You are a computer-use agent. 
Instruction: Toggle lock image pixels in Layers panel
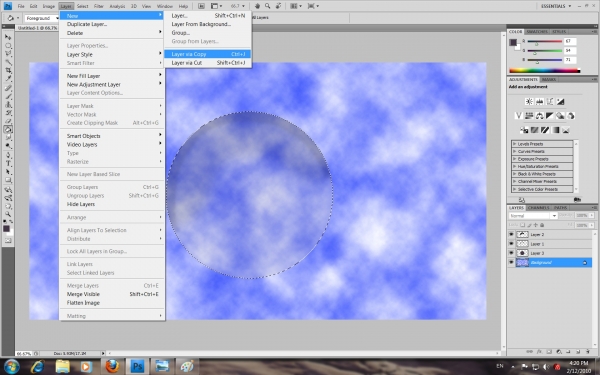(x=530, y=225)
